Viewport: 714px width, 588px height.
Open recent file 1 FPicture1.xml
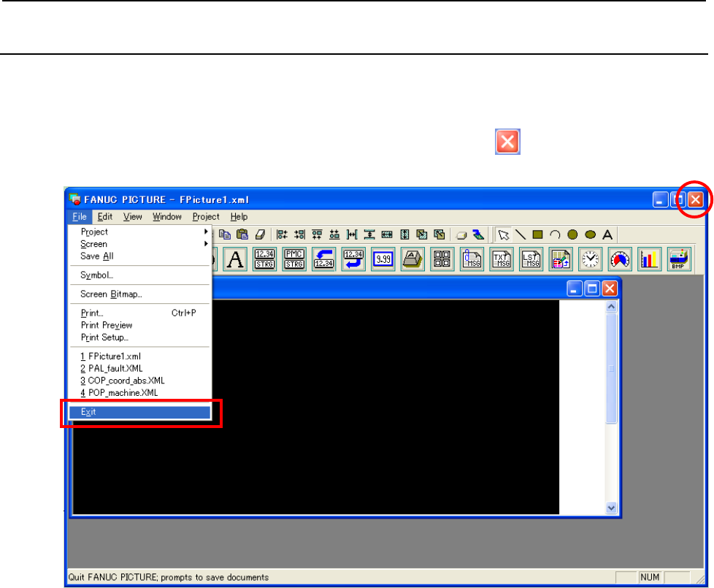click(x=139, y=356)
